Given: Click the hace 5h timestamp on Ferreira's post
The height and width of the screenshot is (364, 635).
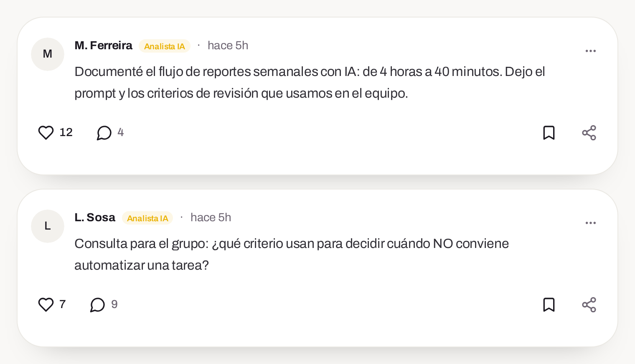Looking at the screenshot, I should point(228,45).
